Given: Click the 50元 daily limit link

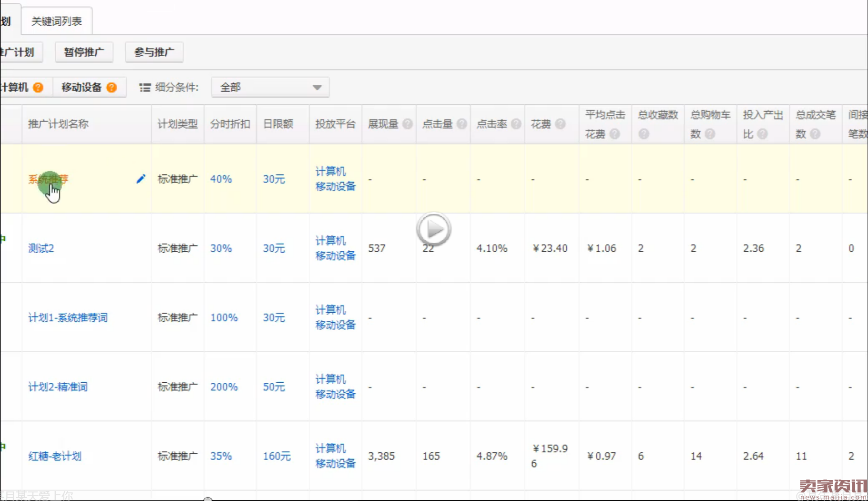Looking at the screenshot, I should pyautogui.click(x=274, y=387).
